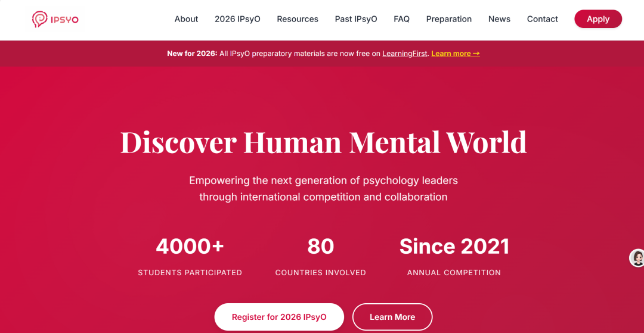
Task: Click the 'New for 2026:' banner text
Action: click(x=192, y=53)
